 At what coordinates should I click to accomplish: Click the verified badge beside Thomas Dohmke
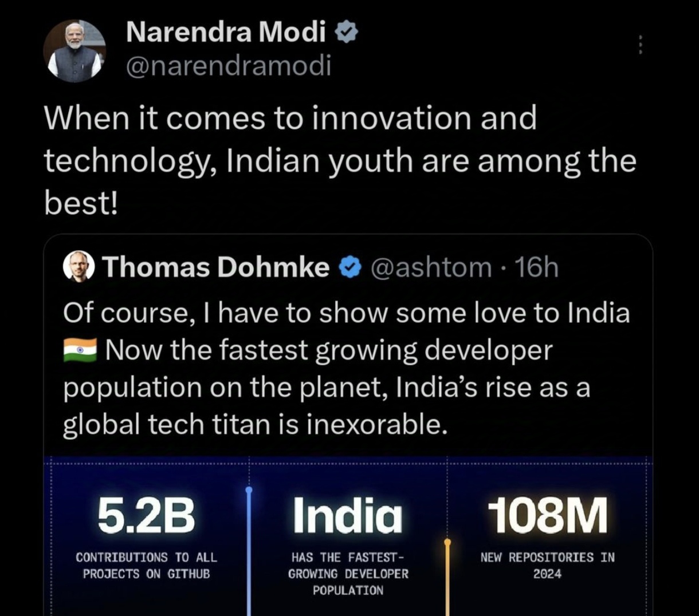349,267
